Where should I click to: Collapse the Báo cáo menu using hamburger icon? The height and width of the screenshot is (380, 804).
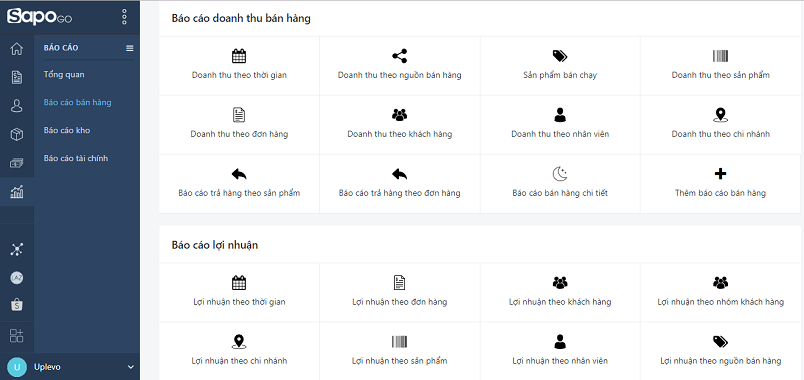point(130,48)
